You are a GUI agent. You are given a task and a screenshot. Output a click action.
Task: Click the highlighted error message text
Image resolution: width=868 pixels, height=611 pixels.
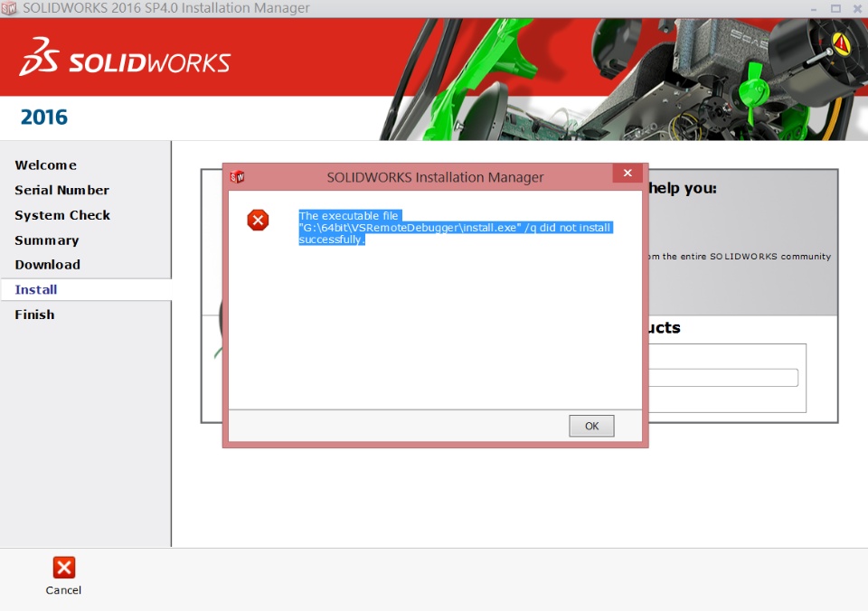[456, 228]
